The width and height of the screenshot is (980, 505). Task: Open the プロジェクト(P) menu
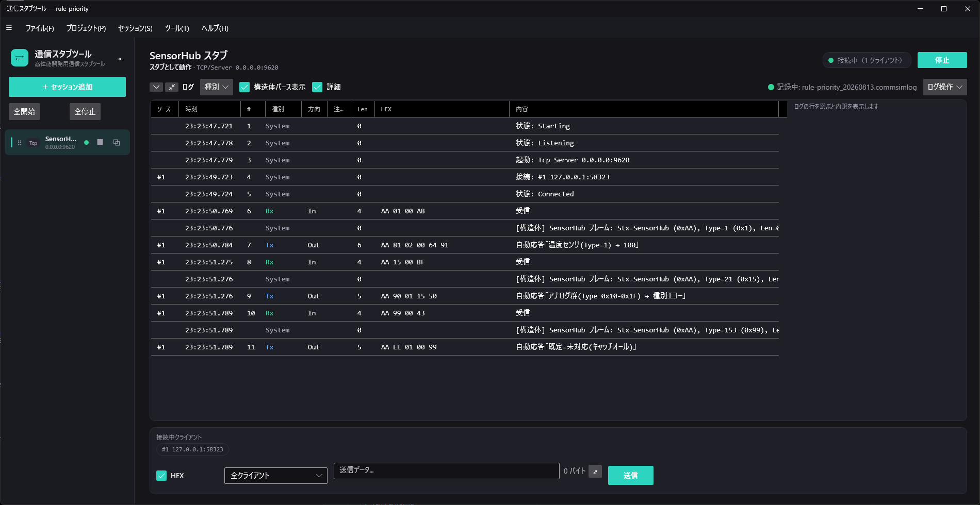[x=86, y=28]
